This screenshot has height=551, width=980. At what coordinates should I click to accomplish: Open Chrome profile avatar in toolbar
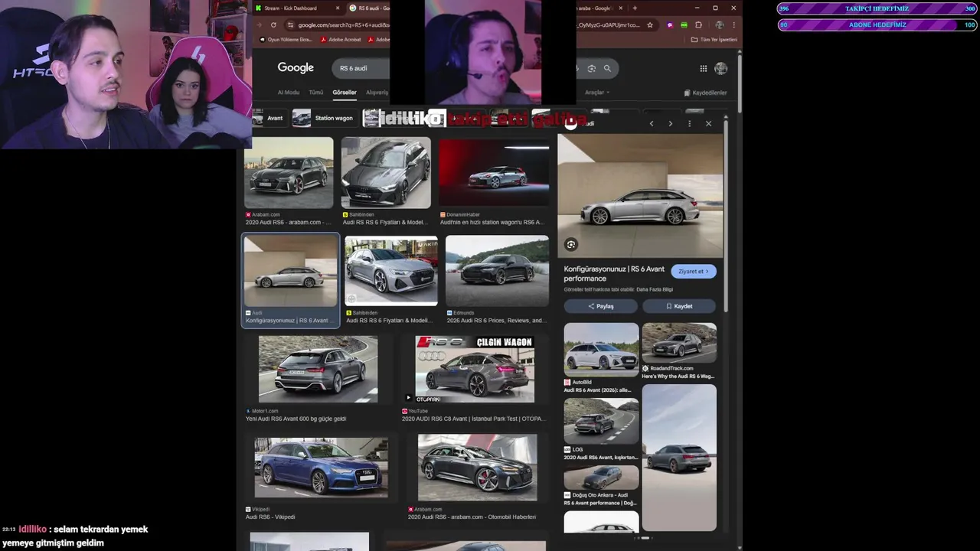[719, 24]
